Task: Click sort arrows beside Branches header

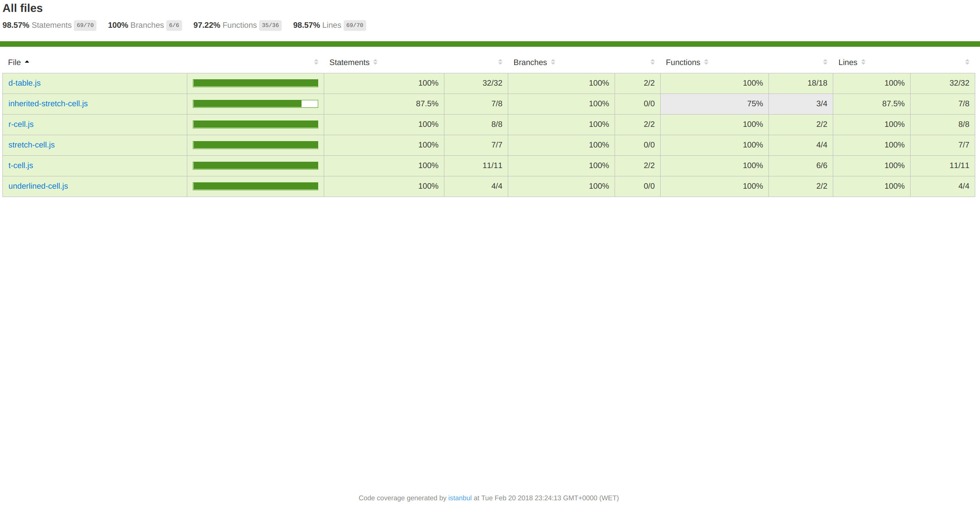Action: coord(553,62)
